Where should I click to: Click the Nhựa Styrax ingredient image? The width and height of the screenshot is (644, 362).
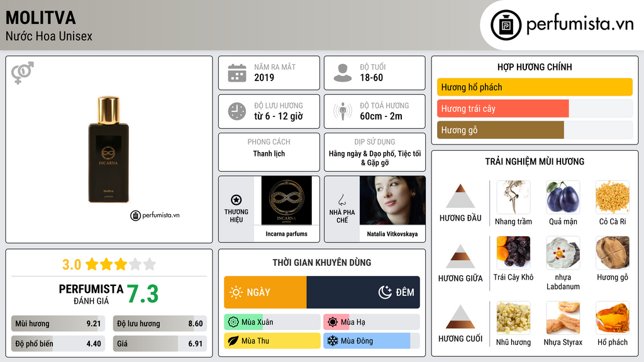[563, 318]
